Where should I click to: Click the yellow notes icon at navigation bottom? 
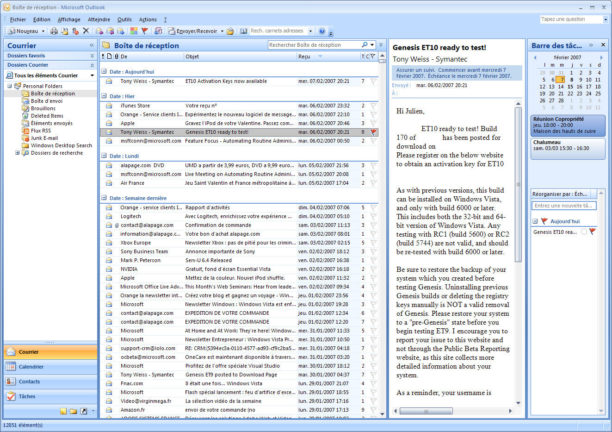coord(63,411)
